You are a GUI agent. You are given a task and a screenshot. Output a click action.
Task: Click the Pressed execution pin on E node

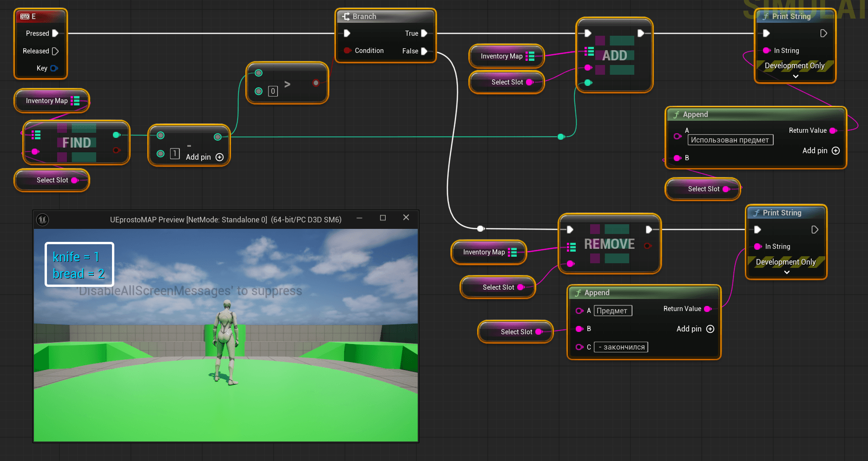point(55,33)
